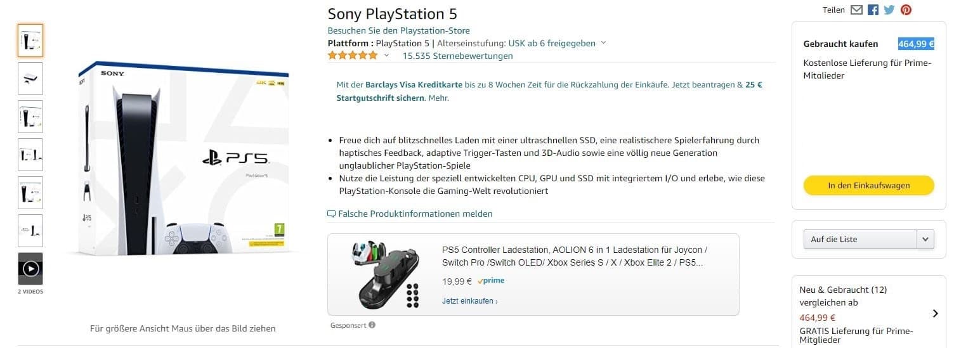Click Auf die Liste button
Image resolution: width=980 pixels, height=348 pixels.
point(860,239)
